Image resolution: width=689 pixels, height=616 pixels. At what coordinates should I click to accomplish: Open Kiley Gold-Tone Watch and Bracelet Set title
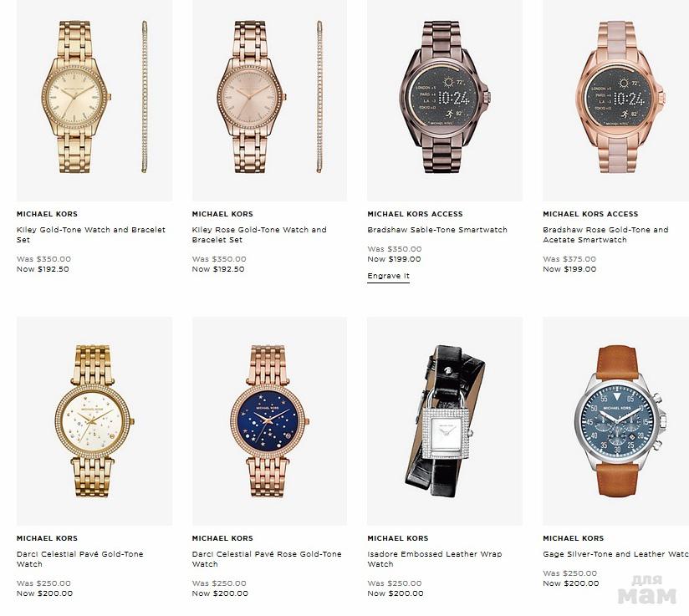[91, 235]
